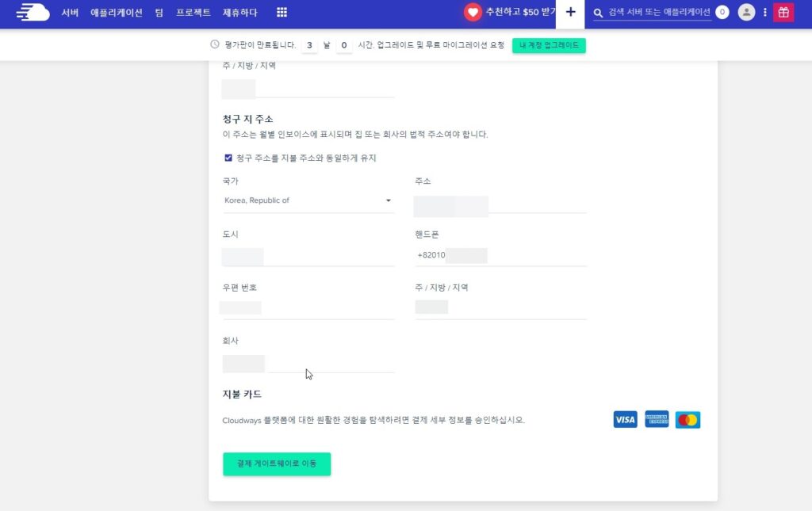
Task: Open the 서버 menu
Action: tap(70, 13)
